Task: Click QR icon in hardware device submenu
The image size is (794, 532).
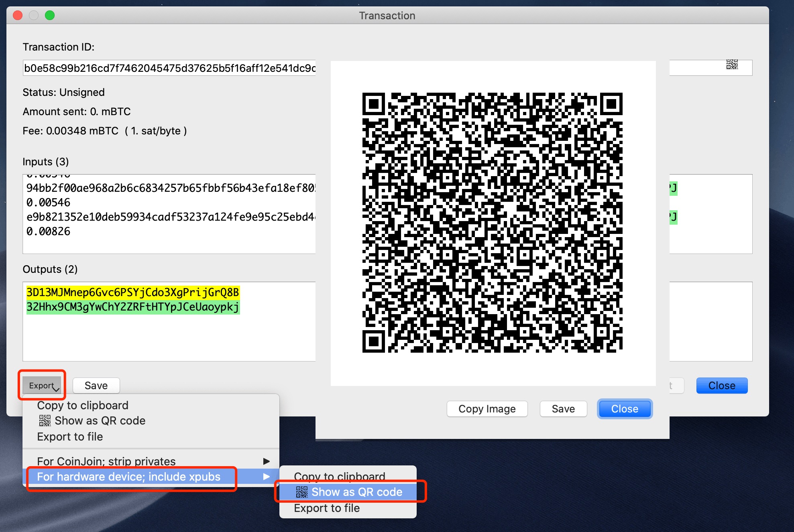Action: [301, 492]
